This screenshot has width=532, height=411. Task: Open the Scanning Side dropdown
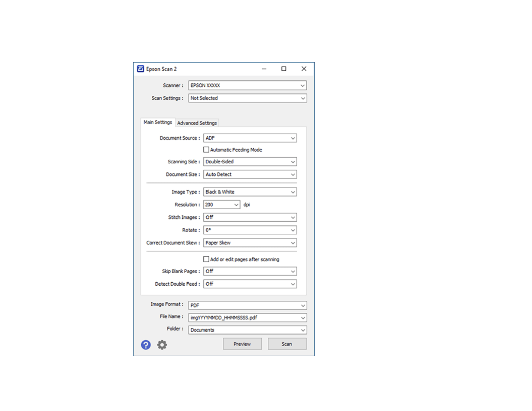(250, 162)
